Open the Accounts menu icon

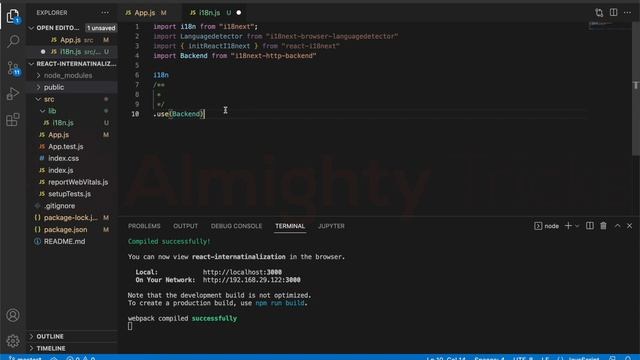(x=13, y=315)
